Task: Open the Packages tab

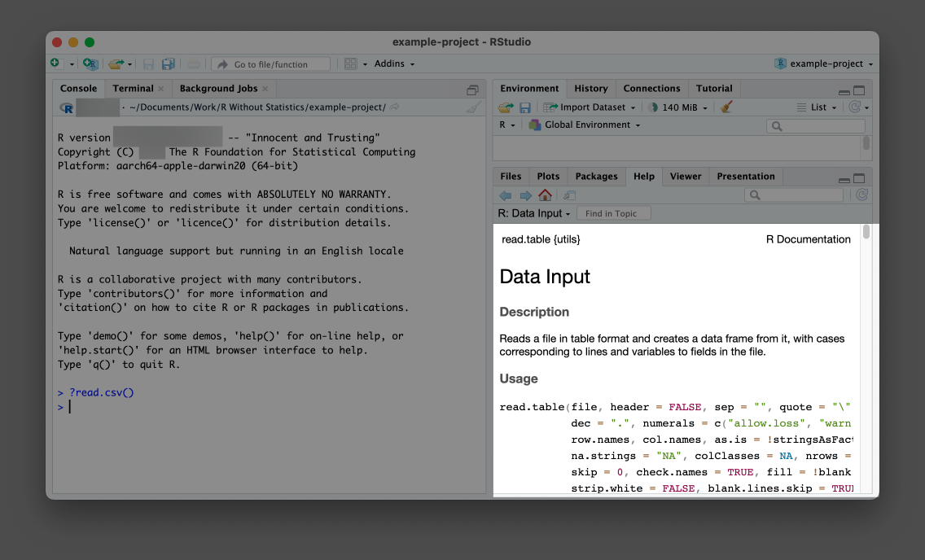Action: 596,176
